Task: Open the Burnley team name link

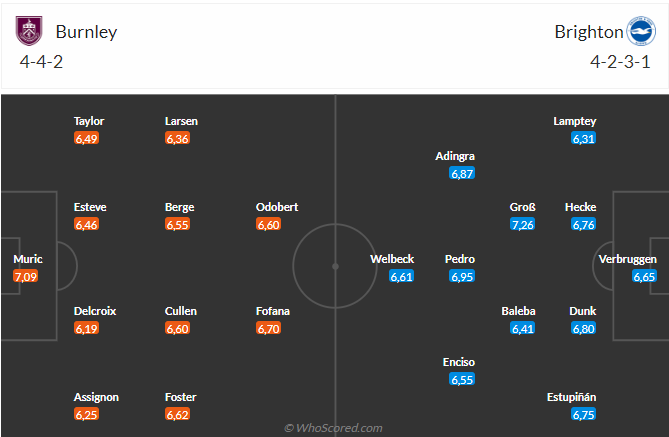Action: (x=86, y=31)
